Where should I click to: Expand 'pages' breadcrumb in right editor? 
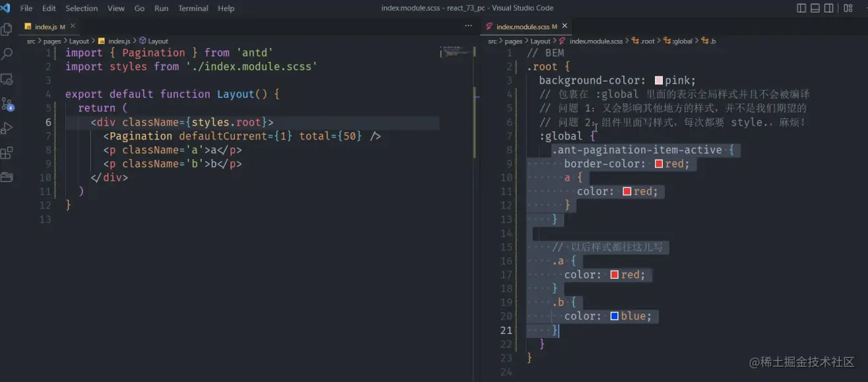point(513,41)
